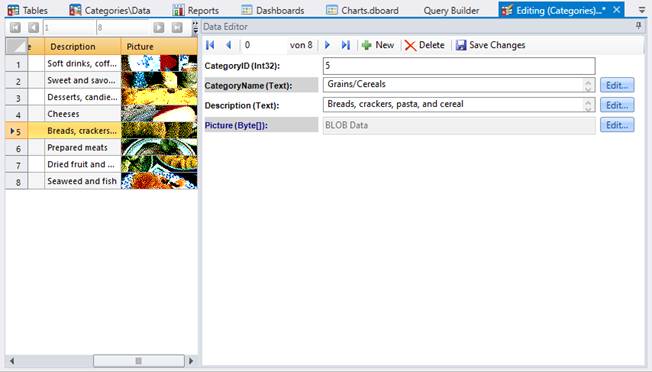The image size is (652, 372).
Task: Go to first record in grid navigator
Action: click(15, 27)
